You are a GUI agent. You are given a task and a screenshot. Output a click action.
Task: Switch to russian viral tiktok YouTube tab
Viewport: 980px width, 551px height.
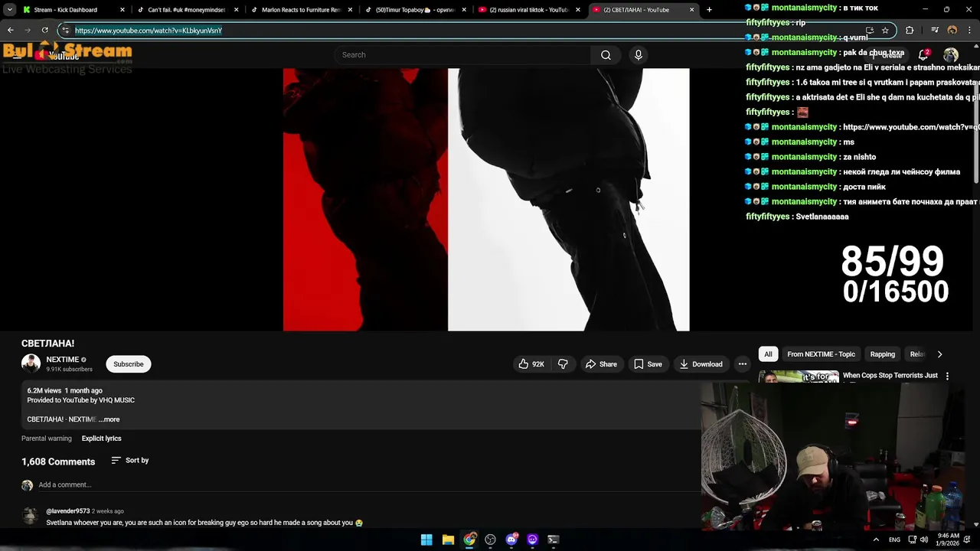(x=529, y=10)
